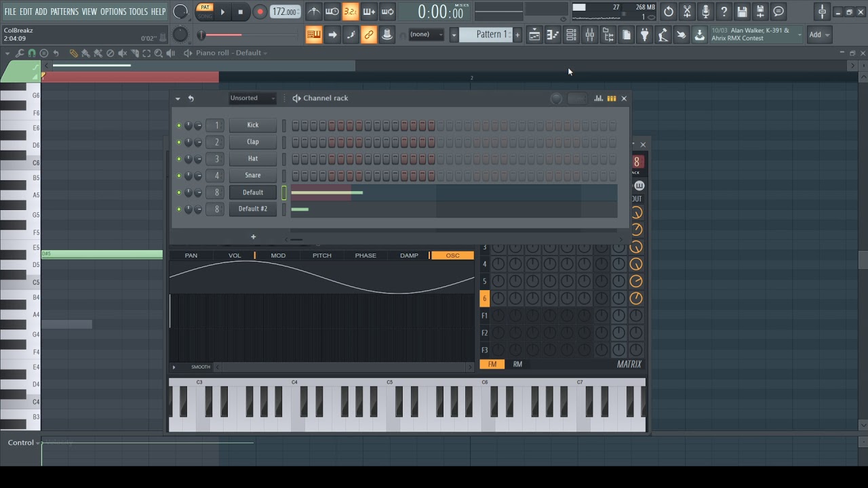
Task: Save the project with floppy icon
Action: tap(742, 12)
